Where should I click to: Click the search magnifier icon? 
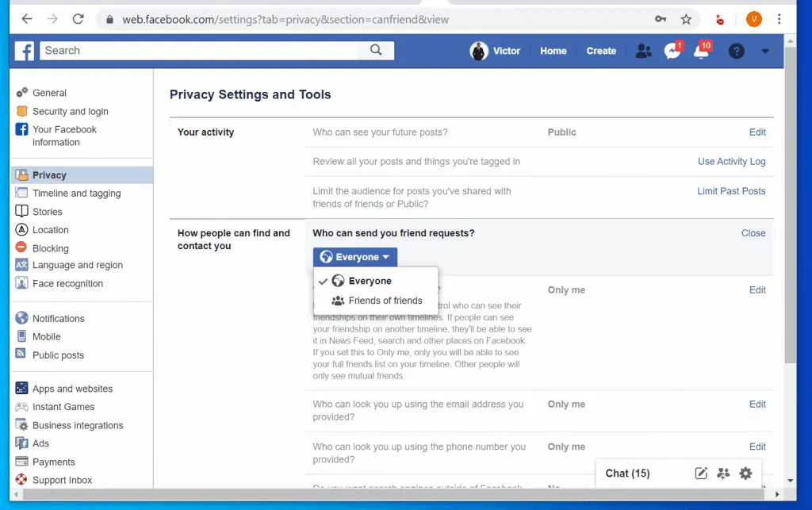[376, 50]
